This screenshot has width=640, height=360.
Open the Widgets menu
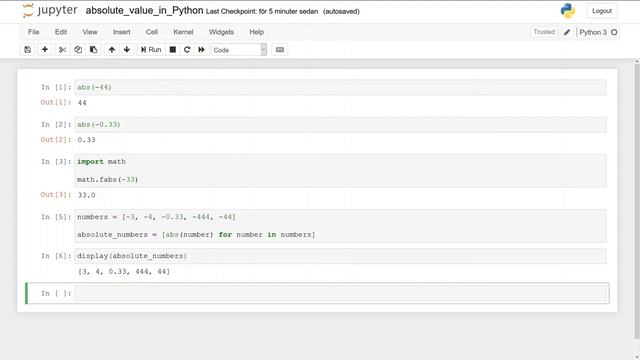click(x=221, y=32)
